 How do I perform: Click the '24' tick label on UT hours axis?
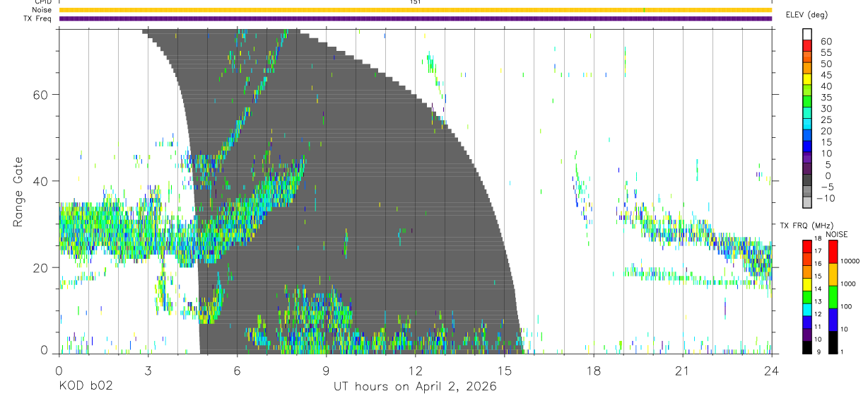[x=771, y=370]
